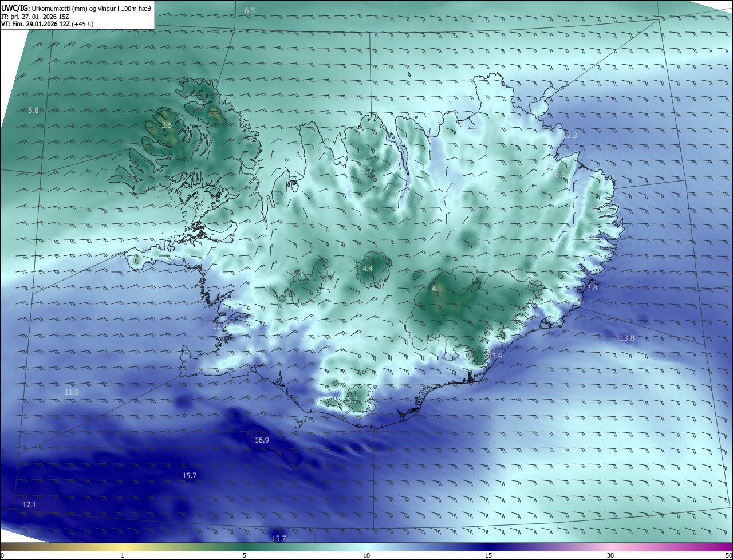The image size is (733, 560).
Task: Click the 5.4 value label
Action: (x=297, y=274)
